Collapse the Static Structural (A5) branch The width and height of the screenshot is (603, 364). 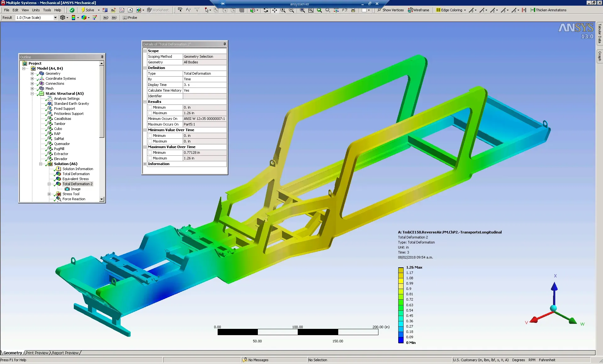pyautogui.click(x=32, y=94)
